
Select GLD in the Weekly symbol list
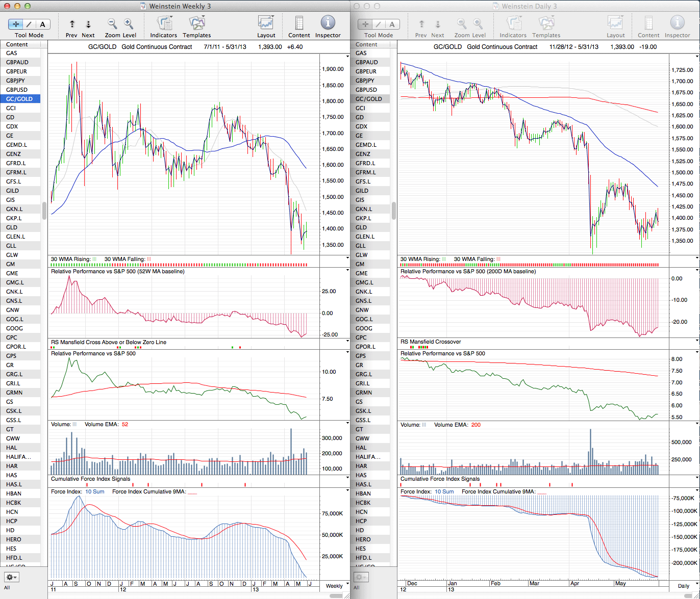point(12,227)
